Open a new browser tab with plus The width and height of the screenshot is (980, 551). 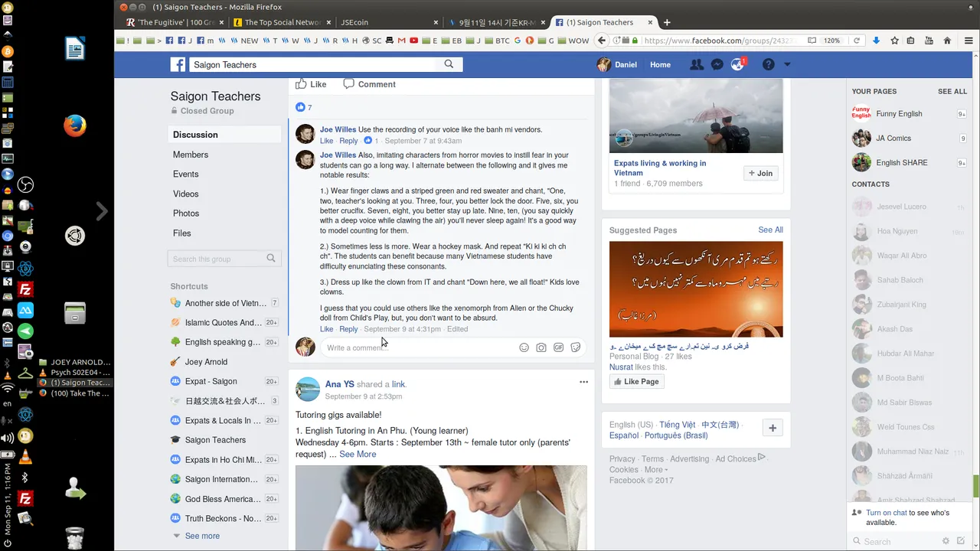tap(667, 22)
